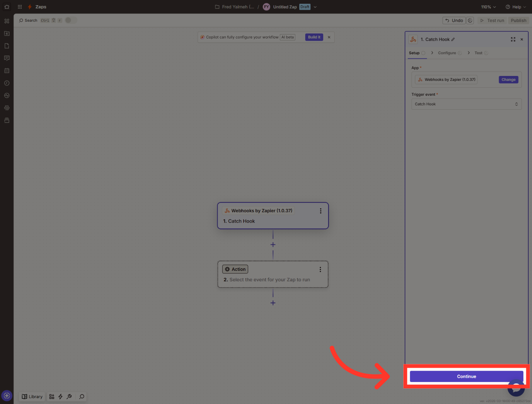Open the Library button
The image size is (532, 404).
[x=32, y=397]
